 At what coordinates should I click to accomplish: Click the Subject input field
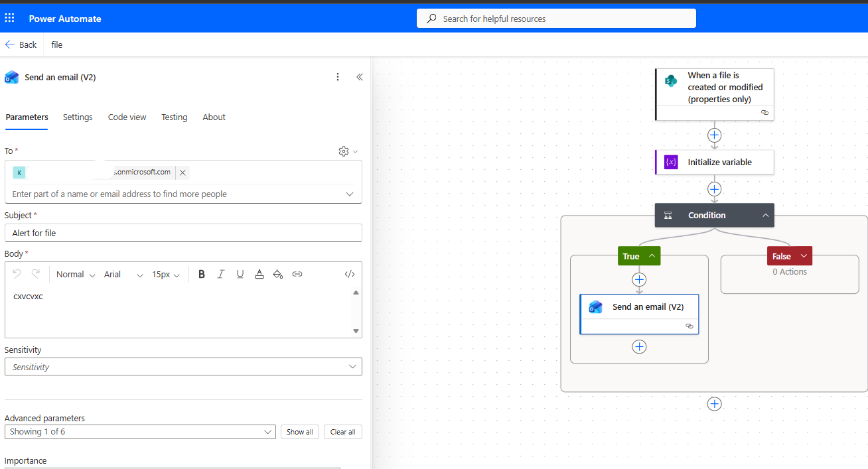(183, 233)
